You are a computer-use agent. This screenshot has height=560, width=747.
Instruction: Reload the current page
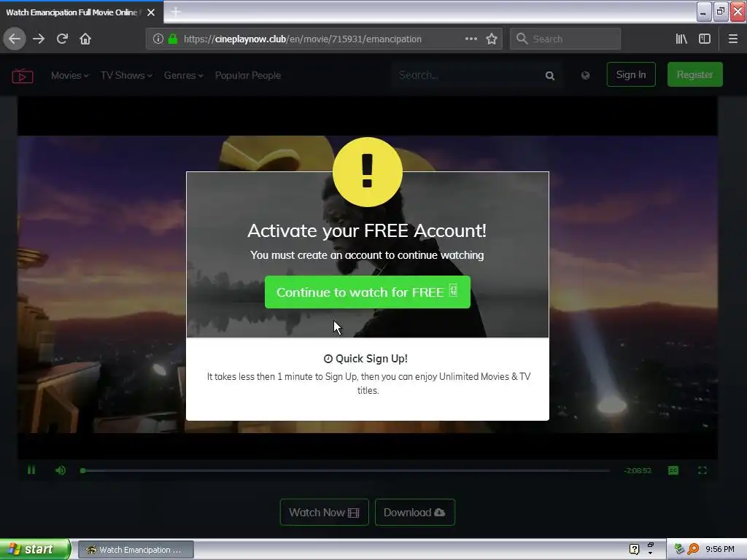(x=62, y=39)
